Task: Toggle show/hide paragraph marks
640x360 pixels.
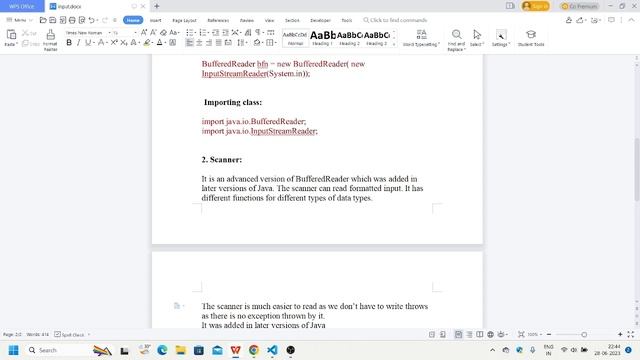Action: 258,33
